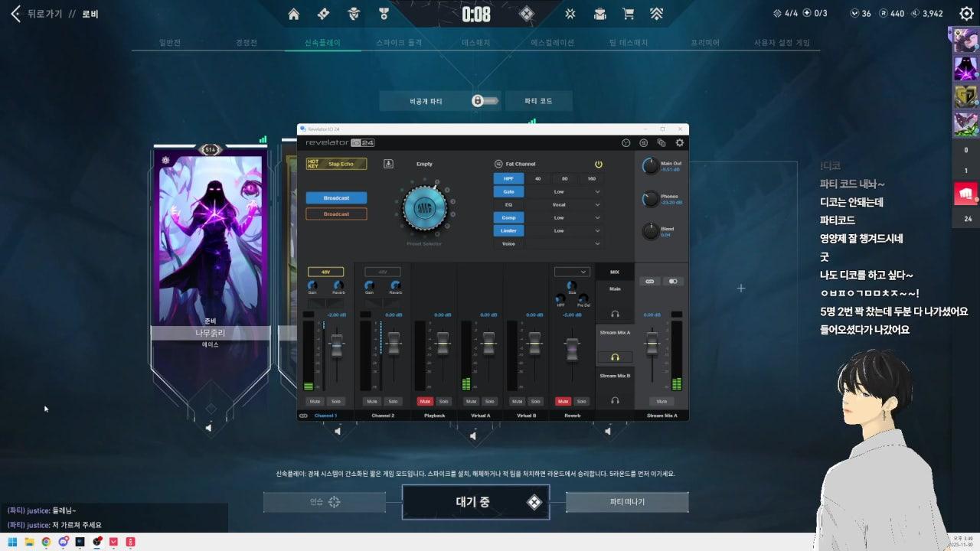
Task: Click the blue Broadcast preset button
Action: 336,198
